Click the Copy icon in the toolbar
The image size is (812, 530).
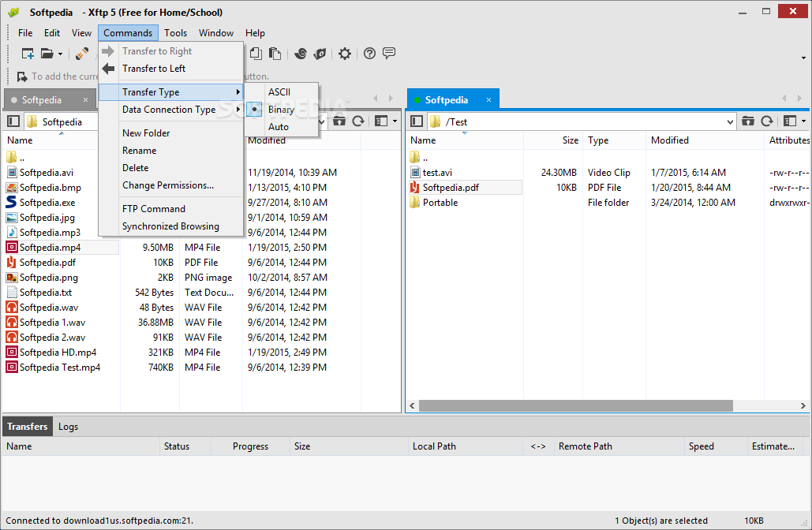click(256, 54)
